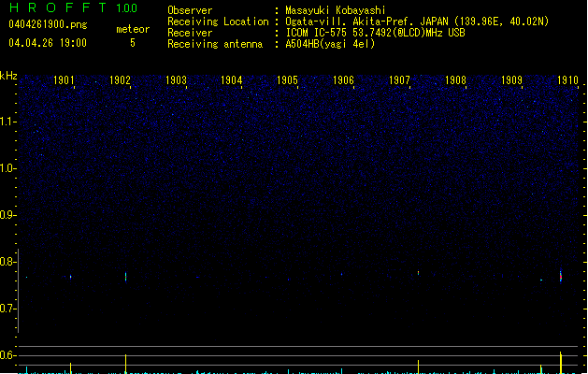This screenshot has width=588, height=374.
Task: Click the meteor echo near 1910
Action: [x=560, y=276]
